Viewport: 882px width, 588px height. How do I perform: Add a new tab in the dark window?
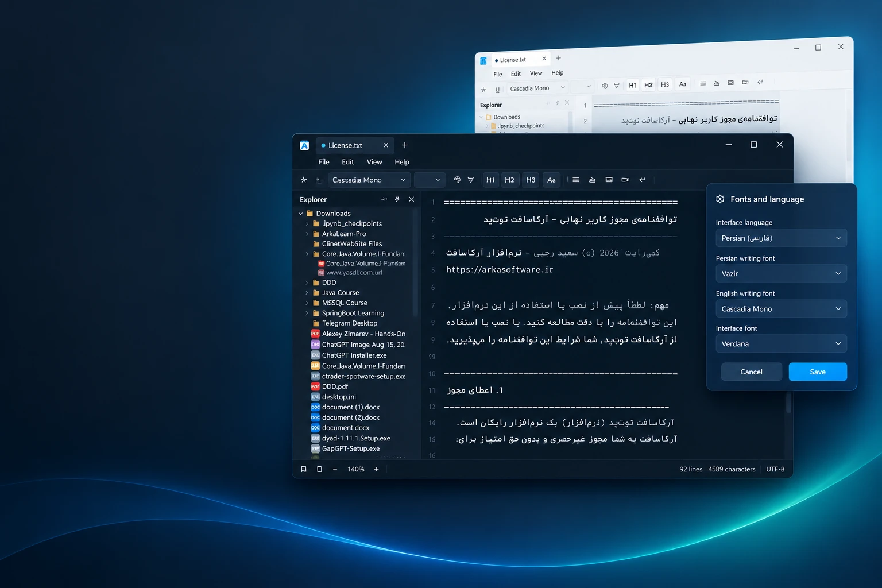point(404,145)
